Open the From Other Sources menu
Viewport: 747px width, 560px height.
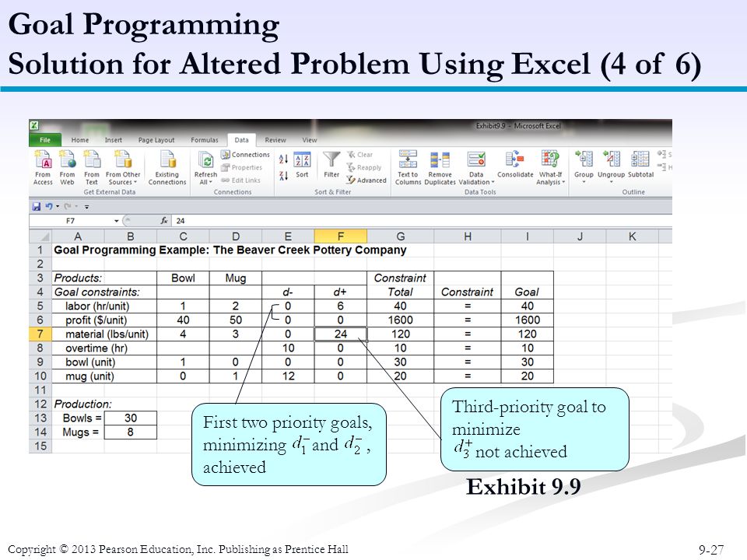tap(123, 168)
